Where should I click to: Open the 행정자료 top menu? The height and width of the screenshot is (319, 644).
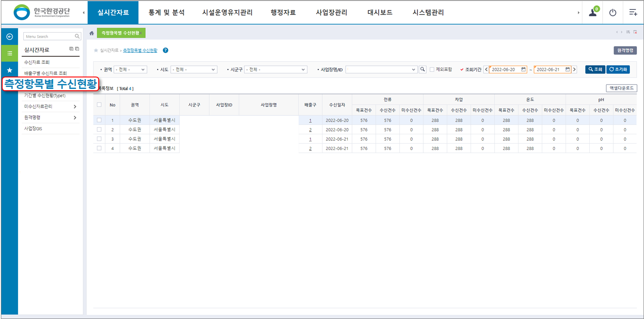tap(283, 13)
